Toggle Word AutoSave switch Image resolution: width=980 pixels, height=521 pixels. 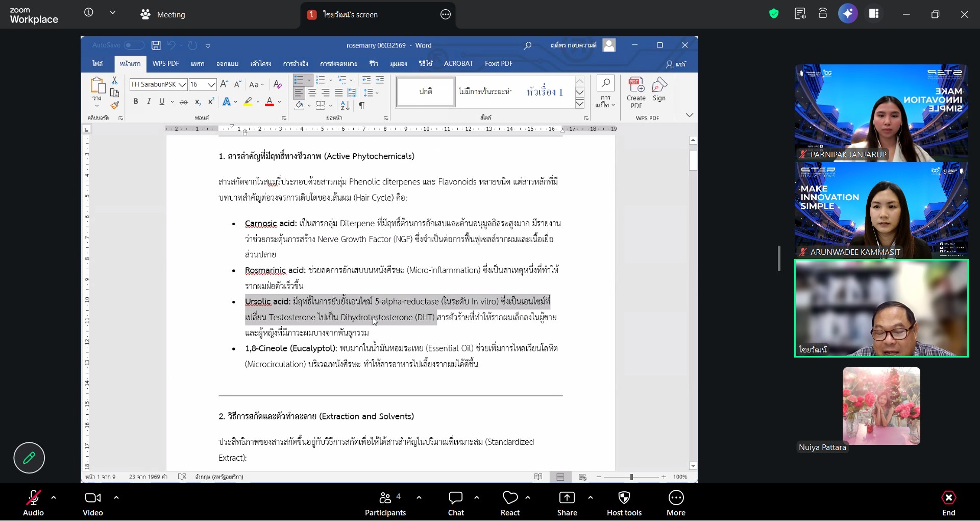[134, 45]
